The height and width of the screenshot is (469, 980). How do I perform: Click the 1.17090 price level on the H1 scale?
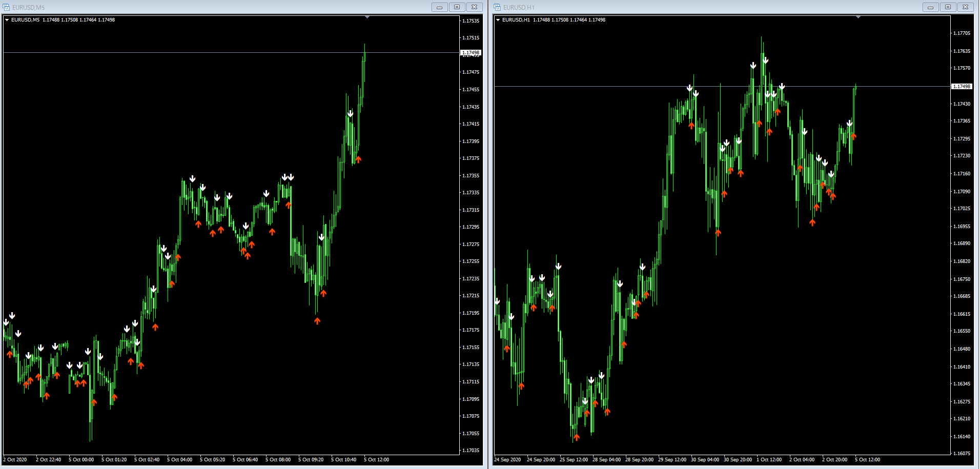(962, 192)
